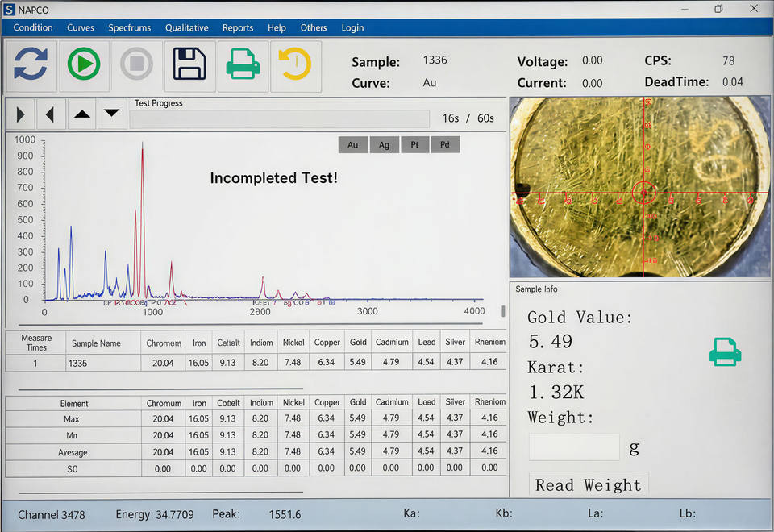Click the up arrow spectrum button

pyautogui.click(x=81, y=115)
